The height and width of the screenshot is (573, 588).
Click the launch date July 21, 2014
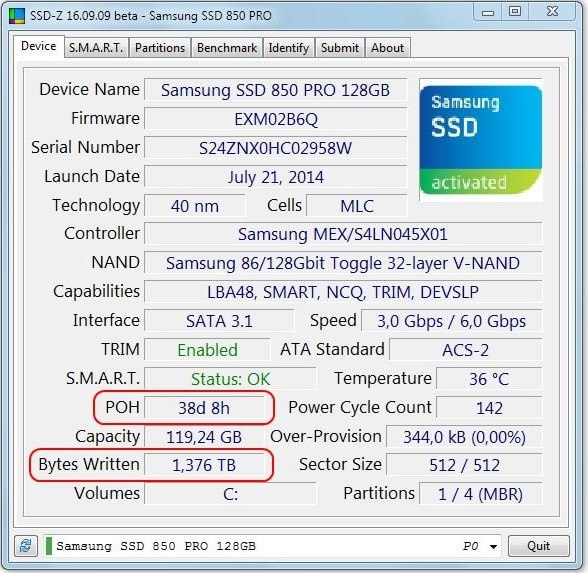276,177
